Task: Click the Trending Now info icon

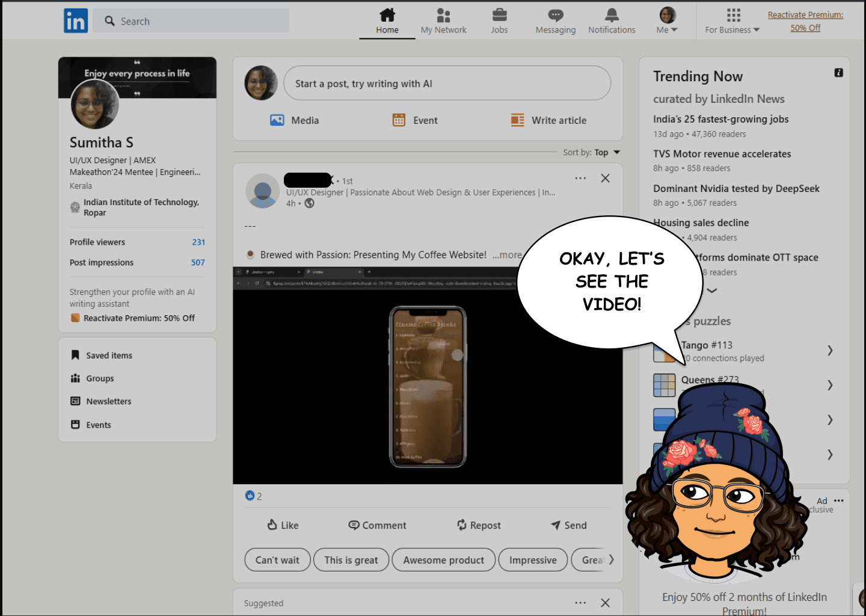Action: [x=838, y=73]
